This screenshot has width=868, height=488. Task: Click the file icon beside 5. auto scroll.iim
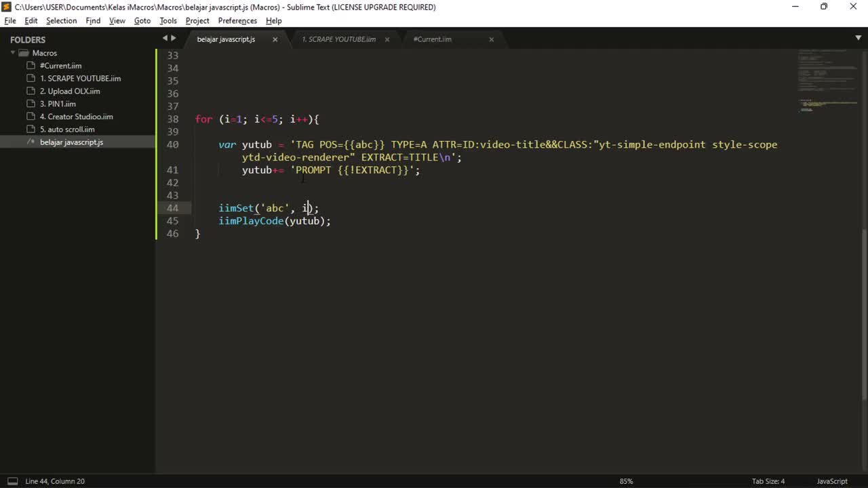point(31,129)
